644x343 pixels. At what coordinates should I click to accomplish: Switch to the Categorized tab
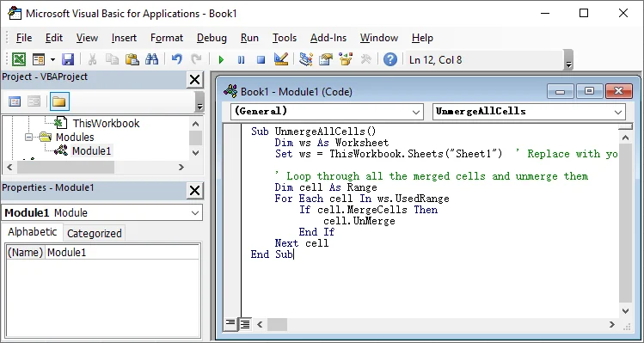click(94, 233)
